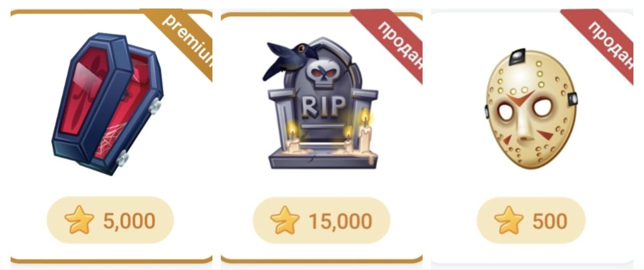Choose the hockey mask gift
644x270 pixels.
click(531, 108)
